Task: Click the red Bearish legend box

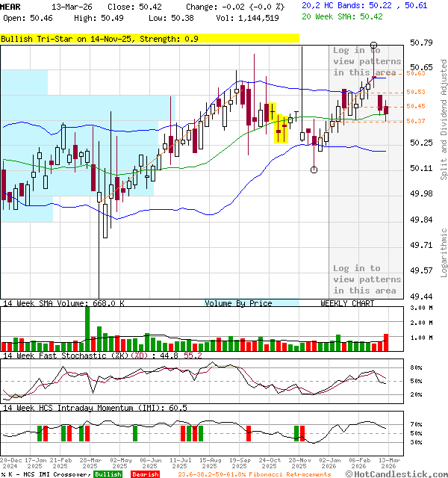Action: [x=145, y=474]
